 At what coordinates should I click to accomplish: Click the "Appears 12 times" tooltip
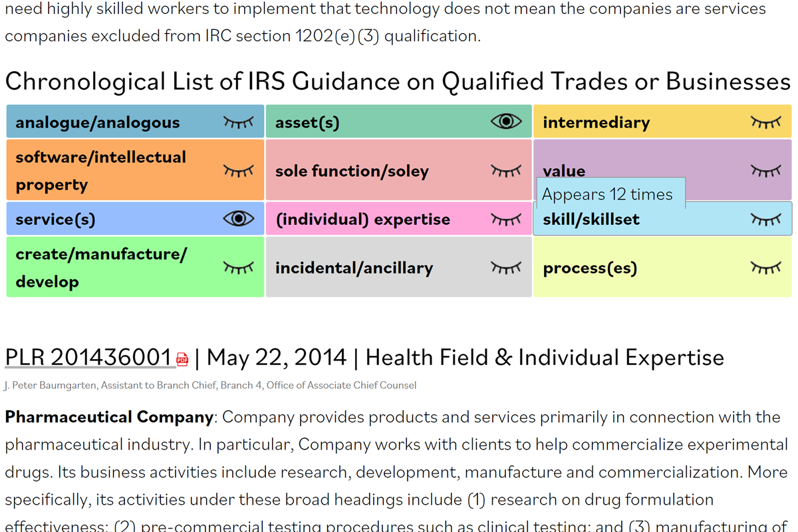608,194
